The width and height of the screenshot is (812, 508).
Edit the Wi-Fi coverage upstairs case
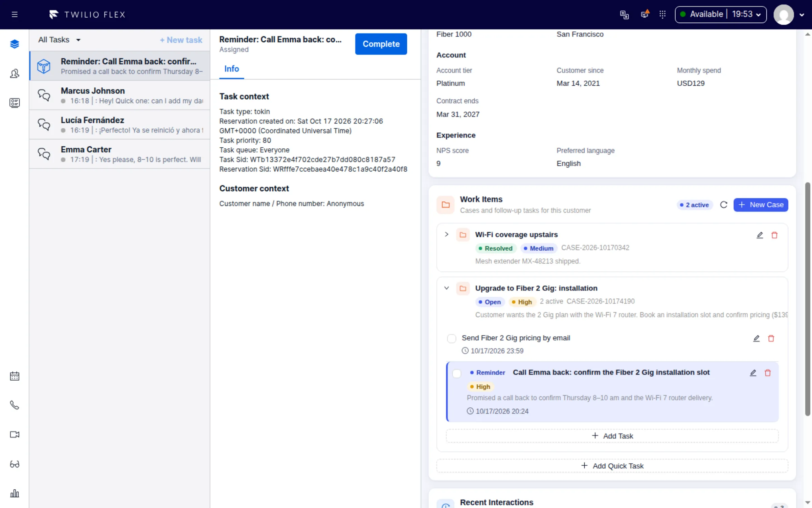[x=760, y=235]
